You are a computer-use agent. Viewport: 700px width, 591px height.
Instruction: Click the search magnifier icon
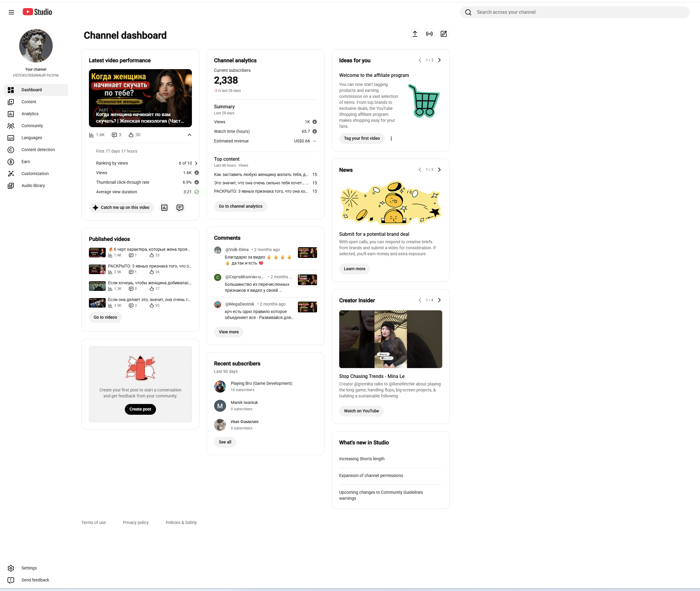click(468, 12)
